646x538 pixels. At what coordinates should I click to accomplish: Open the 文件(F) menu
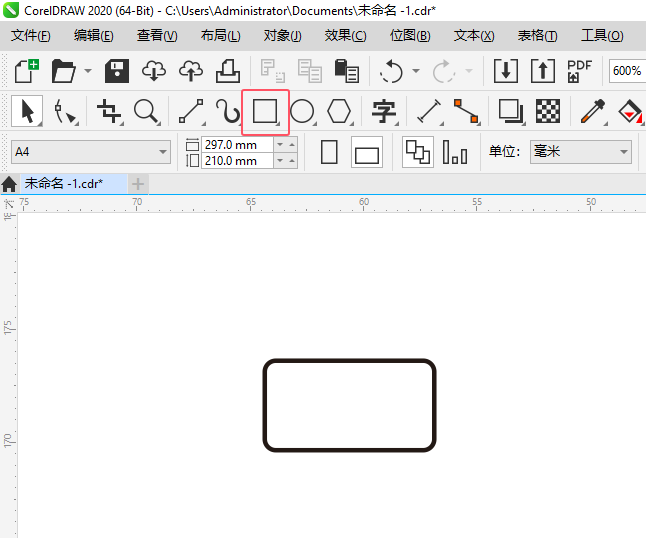point(31,35)
